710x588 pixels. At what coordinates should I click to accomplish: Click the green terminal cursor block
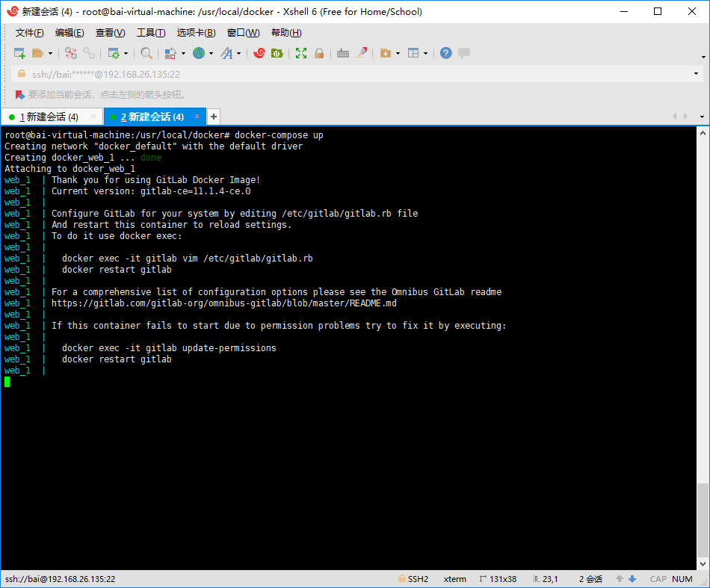click(x=7, y=382)
